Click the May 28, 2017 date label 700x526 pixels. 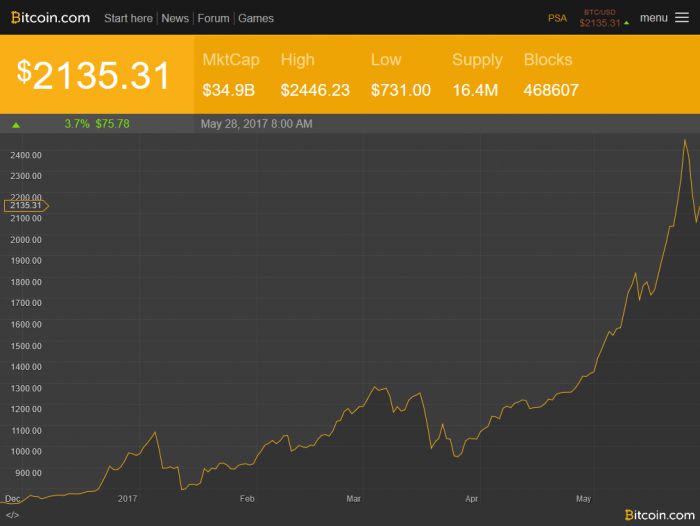coord(256,124)
